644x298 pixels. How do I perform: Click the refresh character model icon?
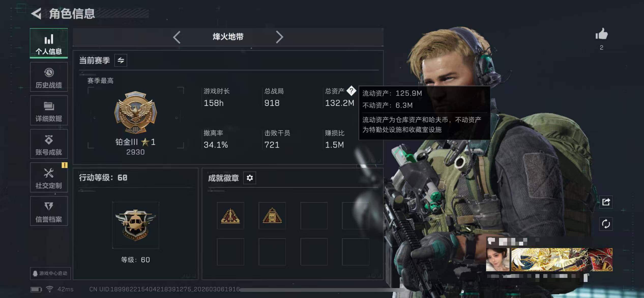click(606, 224)
